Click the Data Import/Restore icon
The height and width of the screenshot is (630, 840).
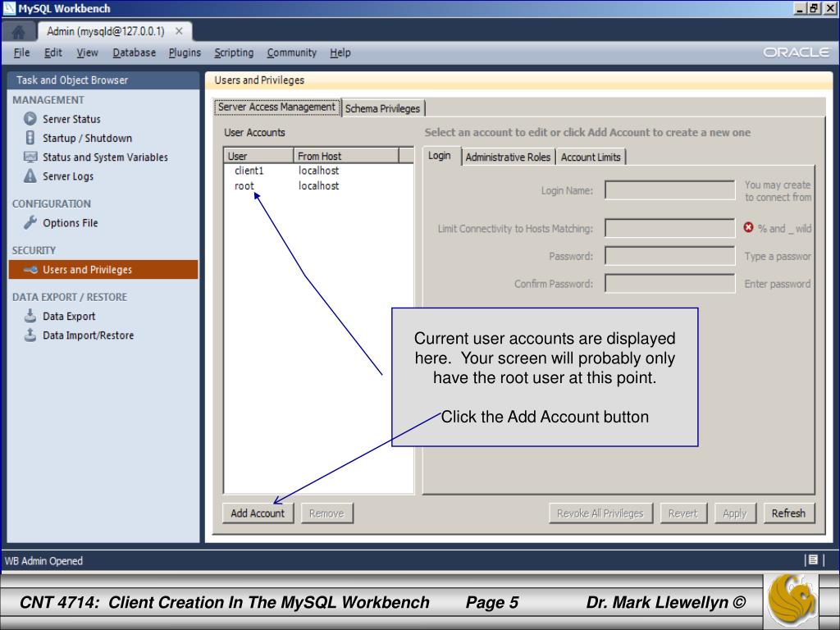[30, 335]
